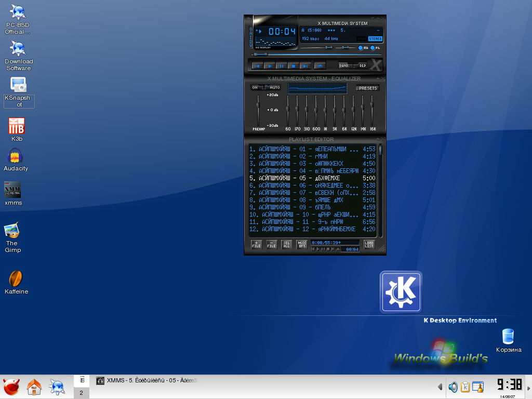The height and width of the screenshot is (399, 532).
Task: Open Audacity from the desktop
Action: pos(16,159)
